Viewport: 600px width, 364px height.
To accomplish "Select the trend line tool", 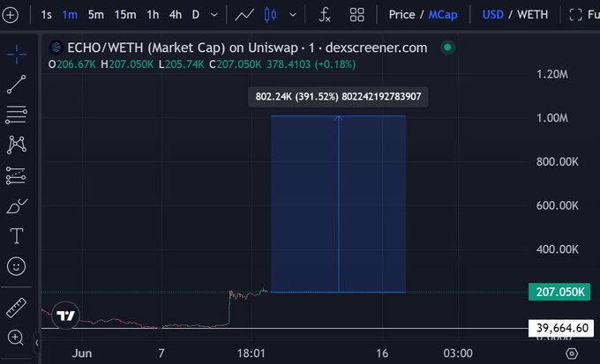I will (x=17, y=84).
